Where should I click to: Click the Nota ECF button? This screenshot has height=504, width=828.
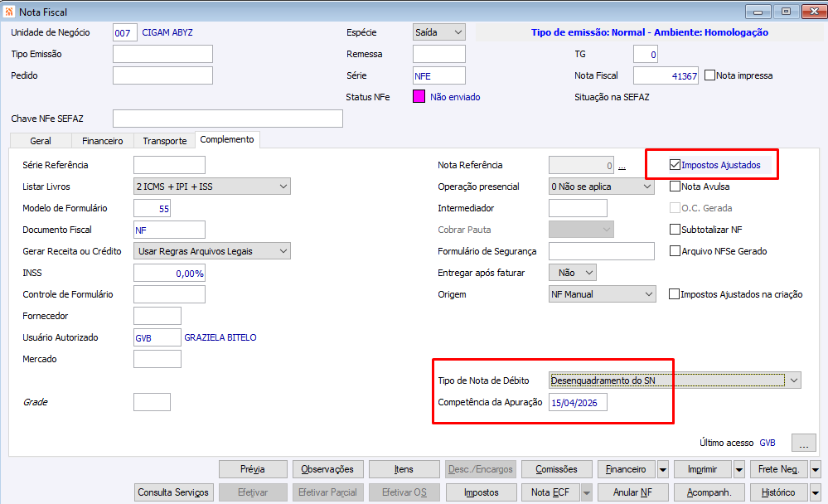(550, 492)
